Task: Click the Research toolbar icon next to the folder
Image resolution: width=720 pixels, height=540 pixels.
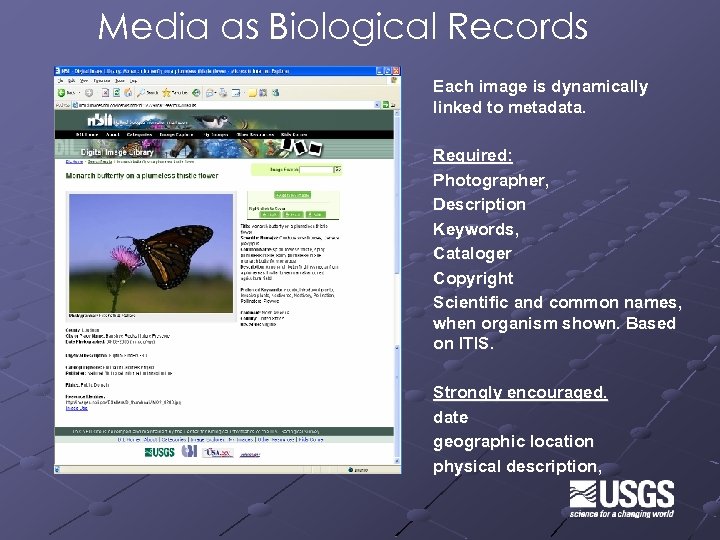Action: click(x=263, y=93)
